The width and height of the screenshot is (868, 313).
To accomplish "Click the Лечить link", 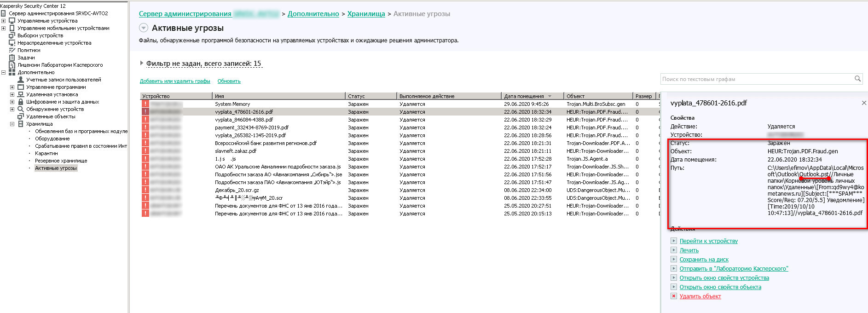I will (689, 250).
